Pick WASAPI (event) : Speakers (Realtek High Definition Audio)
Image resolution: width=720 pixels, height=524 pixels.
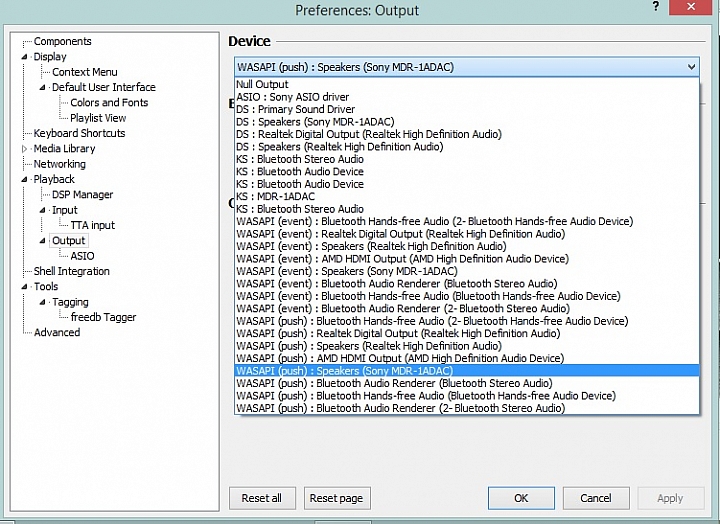pos(467,246)
